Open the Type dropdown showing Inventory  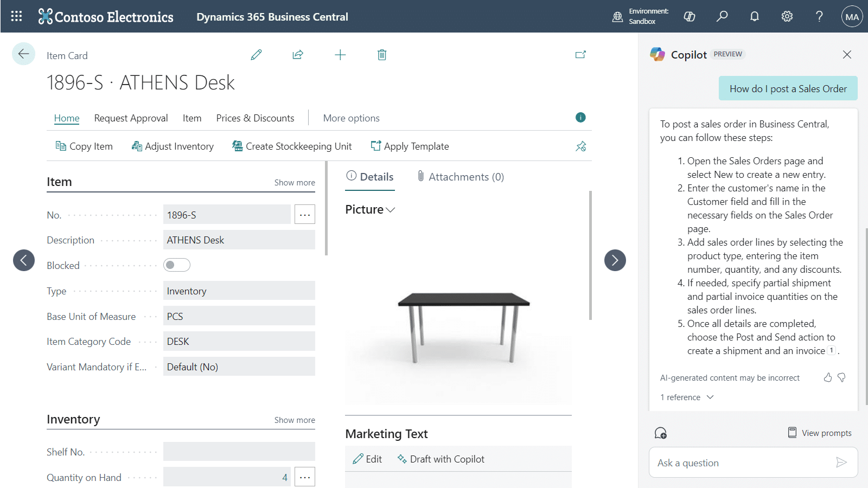pyautogui.click(x=239, y=291)
